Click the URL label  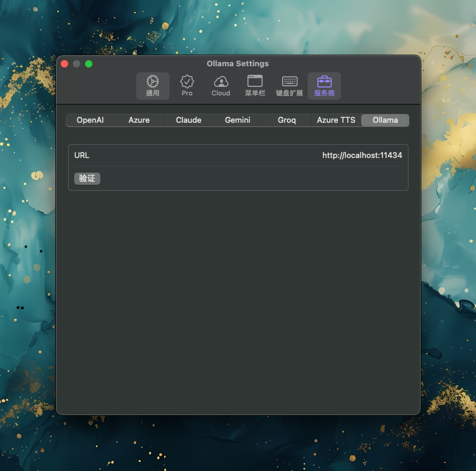pos(81,156)
